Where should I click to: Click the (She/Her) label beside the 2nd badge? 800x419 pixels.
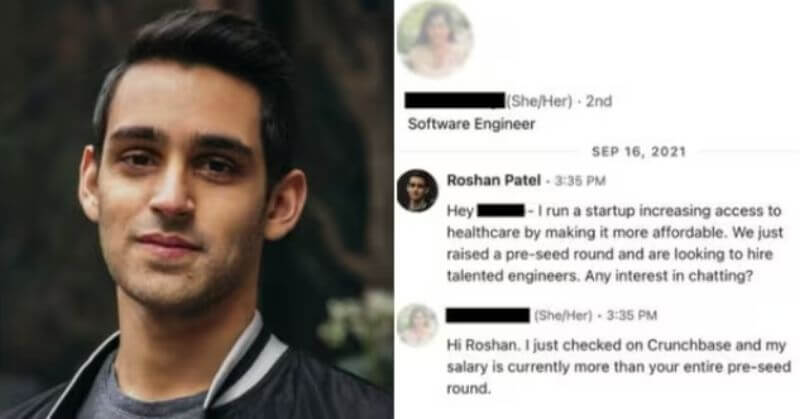(x=539, y=101)
